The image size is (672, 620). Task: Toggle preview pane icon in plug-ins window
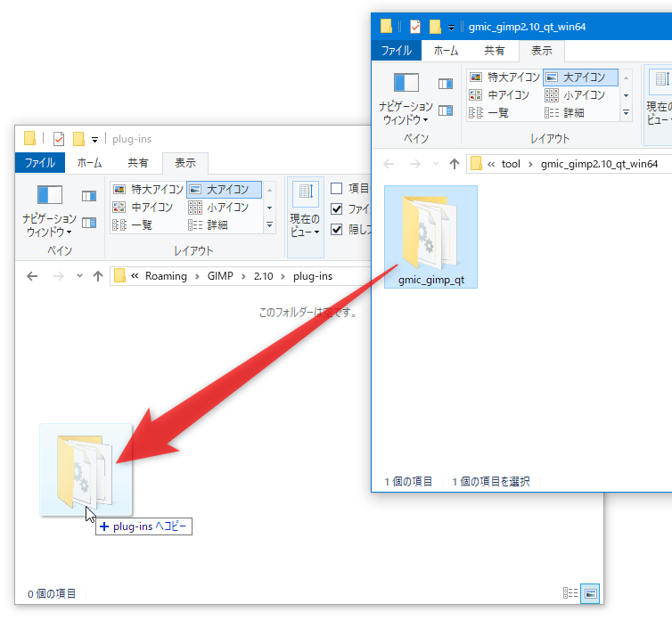coord(89,196)
